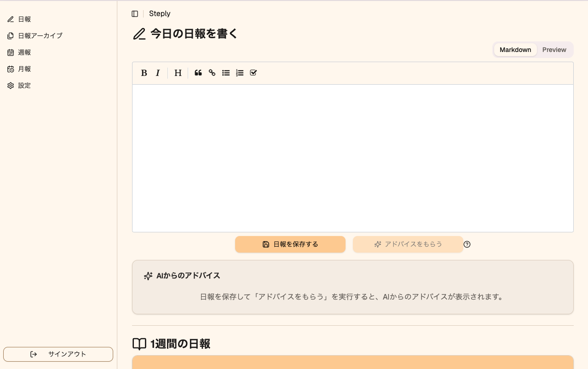The height and width of the screenshot is (369, 588).
Task: Open the 週報 weekly report page
Action: click(24, 52)
